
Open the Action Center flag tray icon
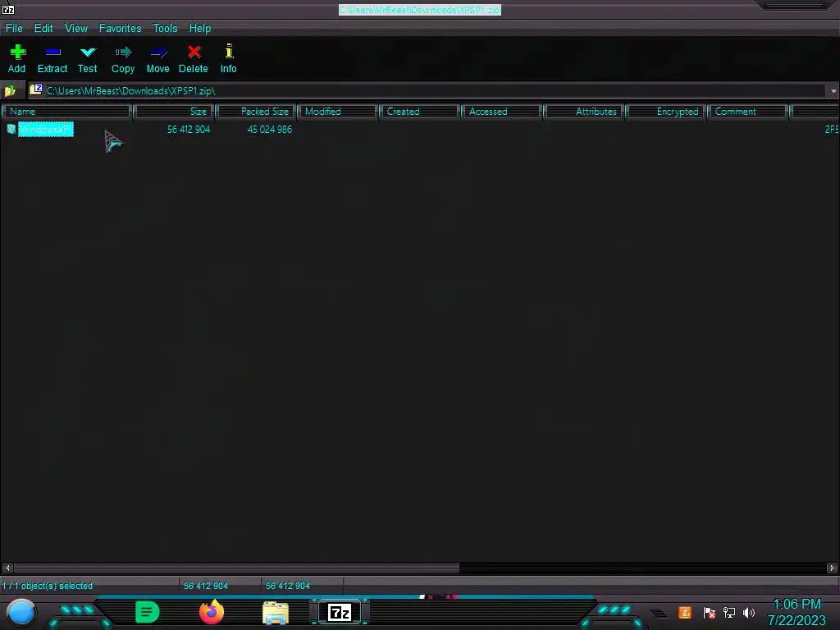click(x=710, y=612)
